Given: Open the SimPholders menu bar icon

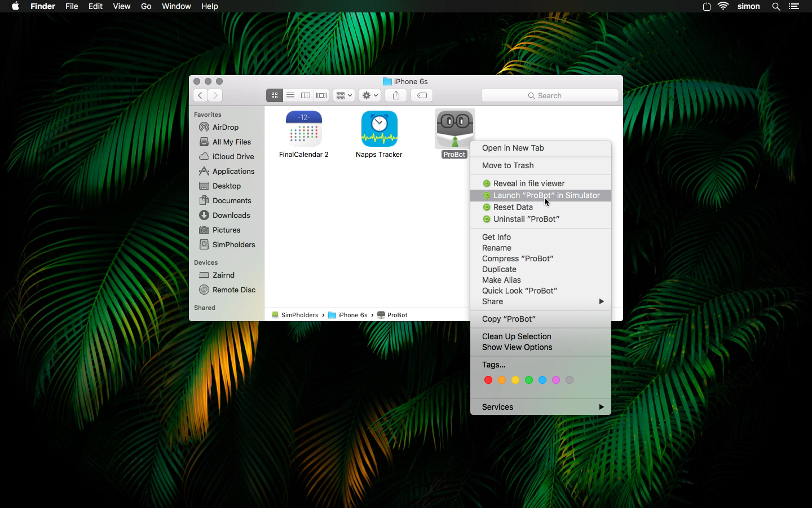Looking at the screenshot, I should tap(707, 6).
